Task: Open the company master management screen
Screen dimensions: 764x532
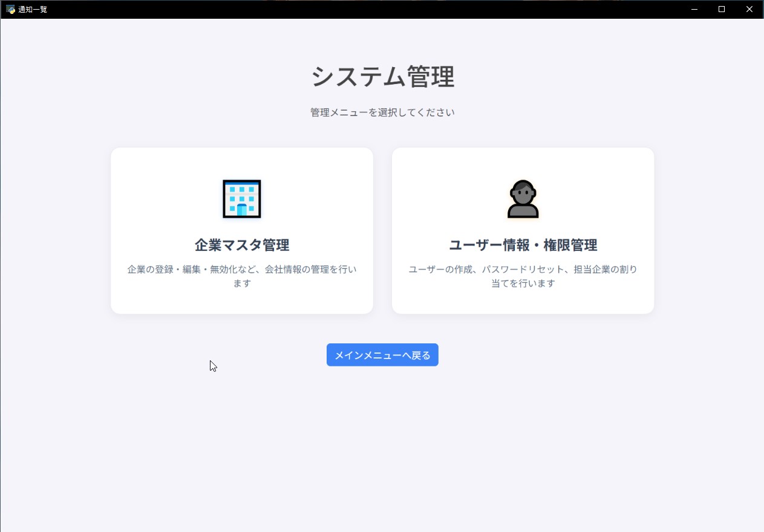Action: [x=241, y=230]
